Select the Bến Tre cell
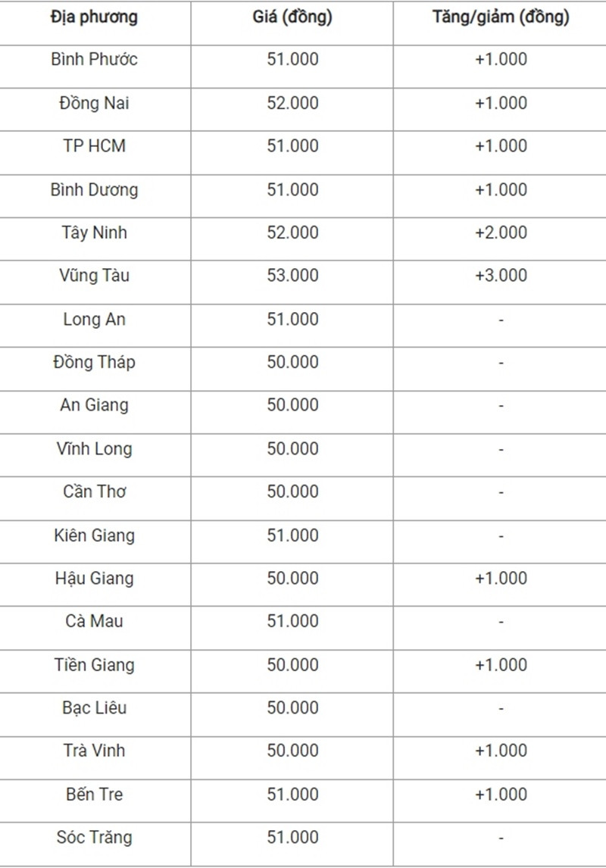Viewport: 606px width, 868px height. tap(94, 795)
